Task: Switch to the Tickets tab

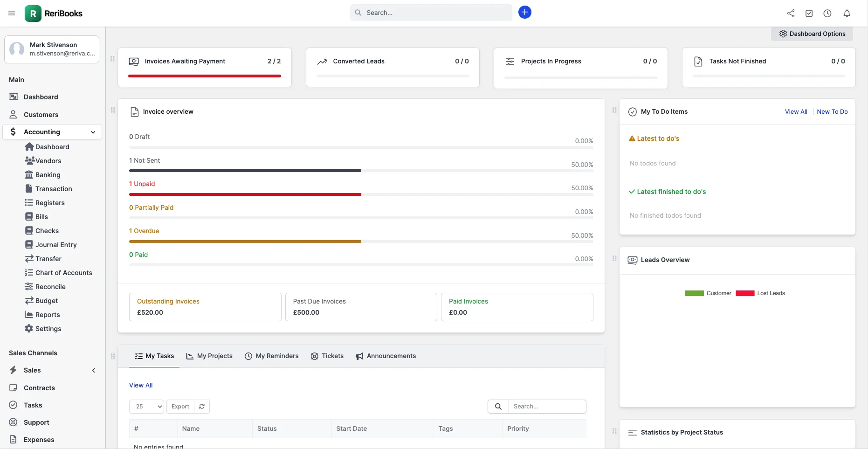Action: coord(327,356)
